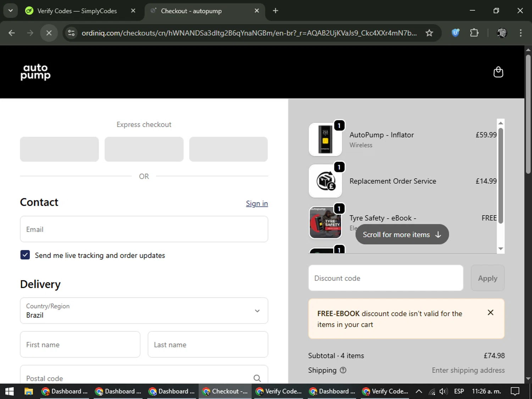Viewport: 532px width, 399px height.
Task: Click the AutoPump Inflator product thumbnail
Action: point(325,139)
